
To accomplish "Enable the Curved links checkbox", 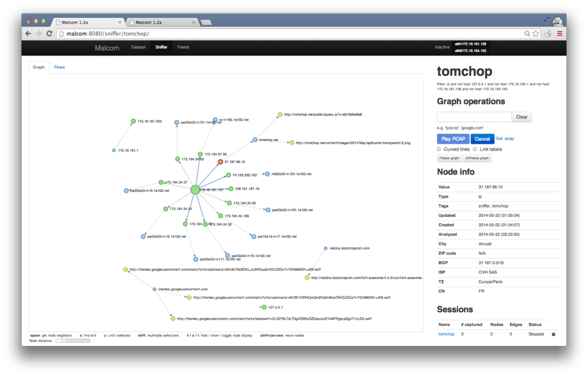I will pyautogui.click(x=438, y=148).
